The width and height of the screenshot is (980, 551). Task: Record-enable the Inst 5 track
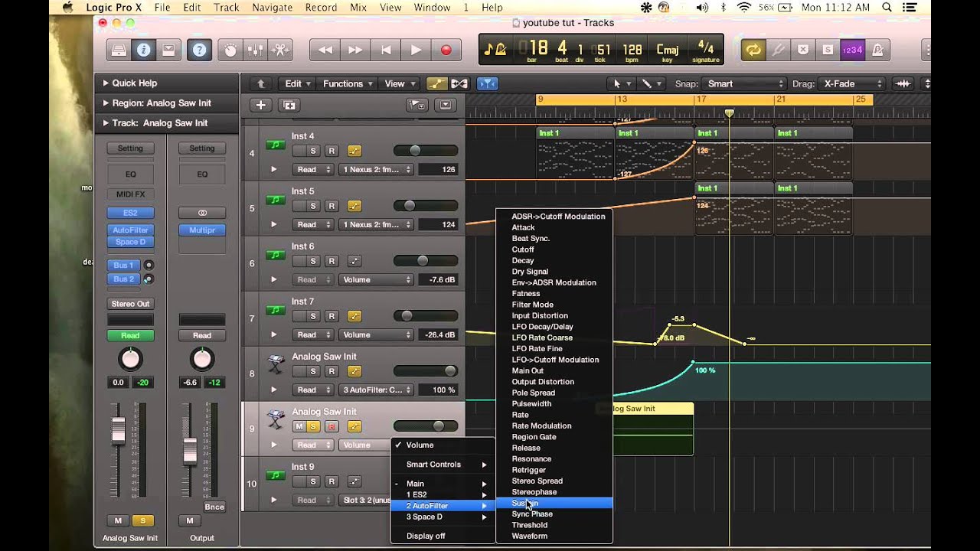(x=332, y=206)
